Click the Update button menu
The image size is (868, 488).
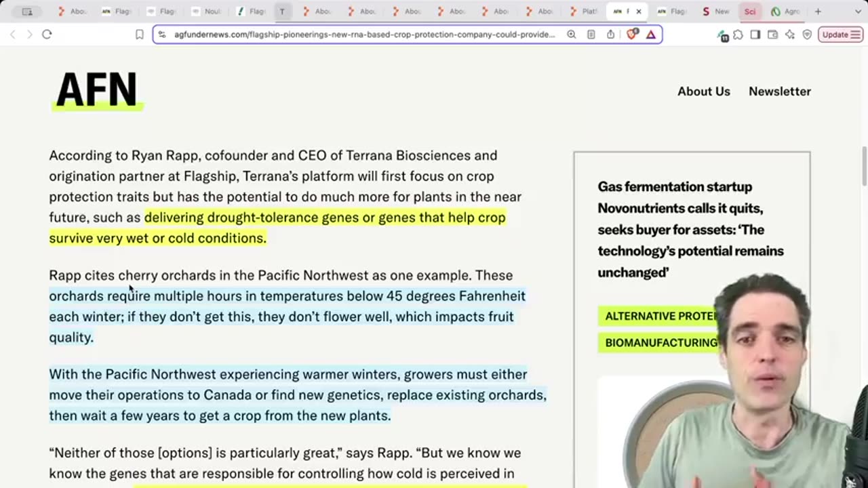[x=841, y=35]
